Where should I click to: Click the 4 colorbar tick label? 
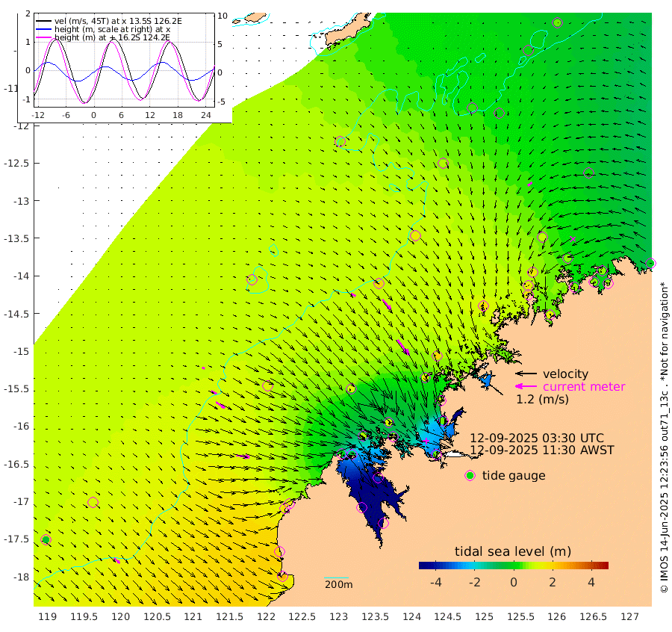click(x=591, y=582)
